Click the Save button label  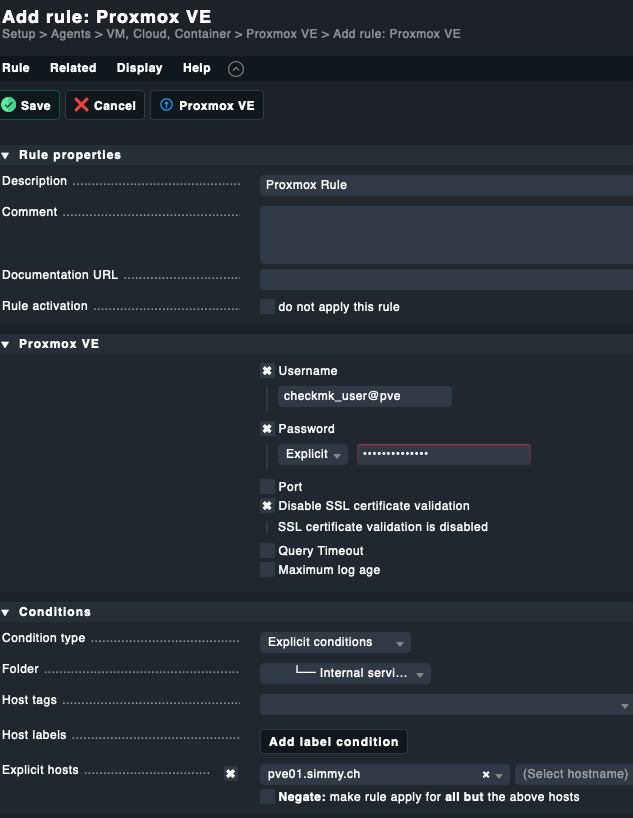(x=35, y=105)
